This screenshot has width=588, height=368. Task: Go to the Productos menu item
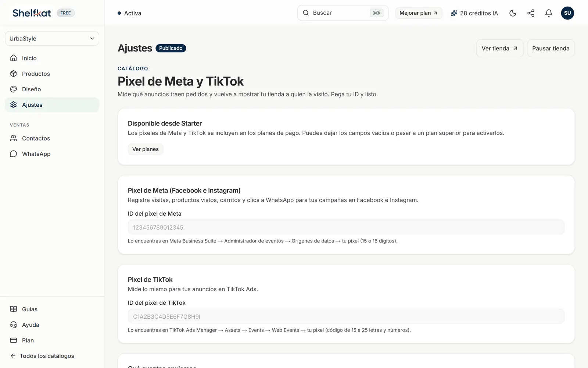pos(52,74)
